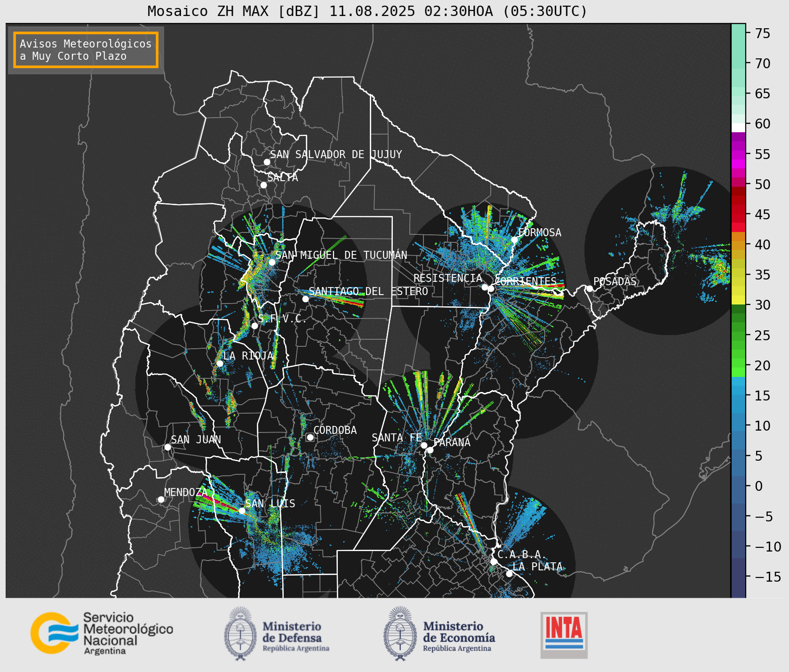Click the SANTIAGO DEL ESTERO label
This screenshot has height=672, width=789.
pos(368,291)
